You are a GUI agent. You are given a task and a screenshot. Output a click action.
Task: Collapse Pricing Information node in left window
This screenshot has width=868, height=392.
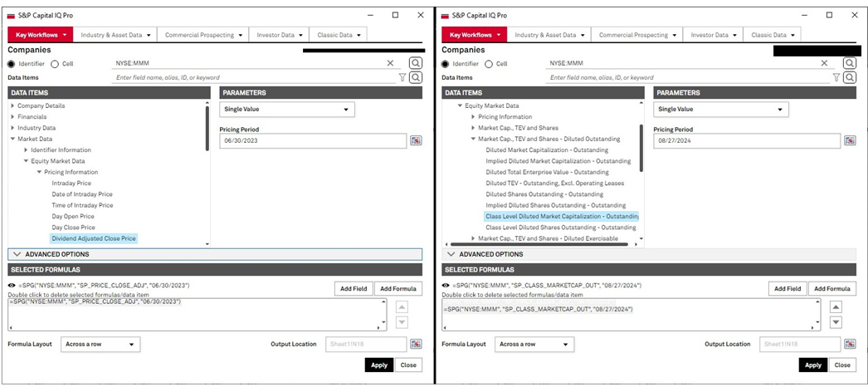(39, 172)
